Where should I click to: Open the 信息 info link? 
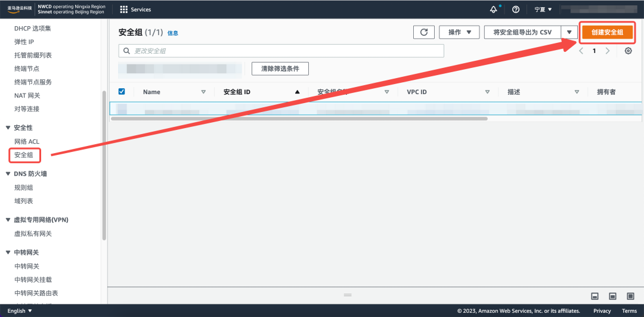tap(172, 33)
